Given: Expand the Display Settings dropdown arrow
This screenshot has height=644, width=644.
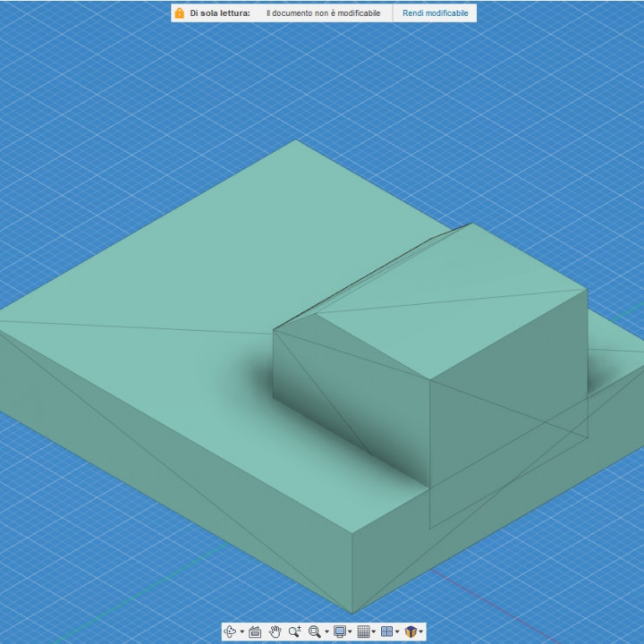Looking at the screenshot, I should click(351, 632).
